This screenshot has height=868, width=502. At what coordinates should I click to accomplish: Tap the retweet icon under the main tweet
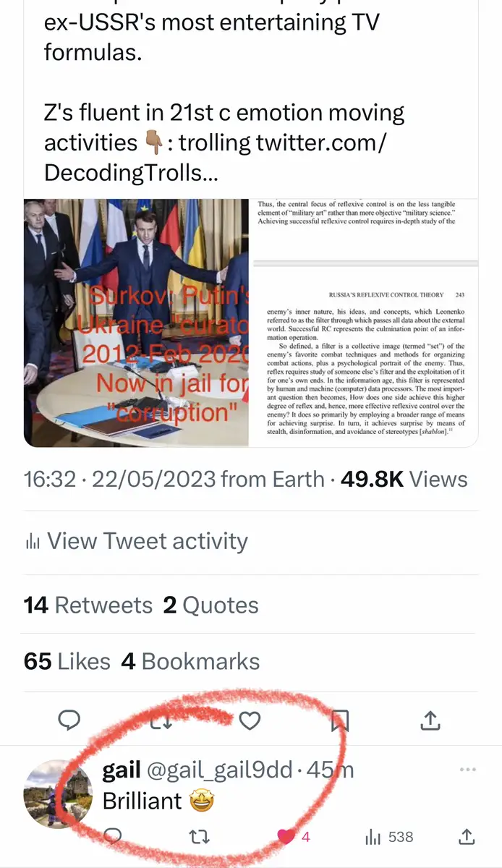[x=161, y=720]
